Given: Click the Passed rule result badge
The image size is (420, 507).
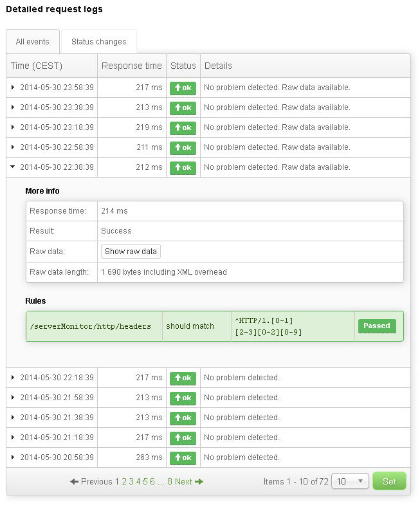Looking at the screenshot, I should [x=377, y=326].
